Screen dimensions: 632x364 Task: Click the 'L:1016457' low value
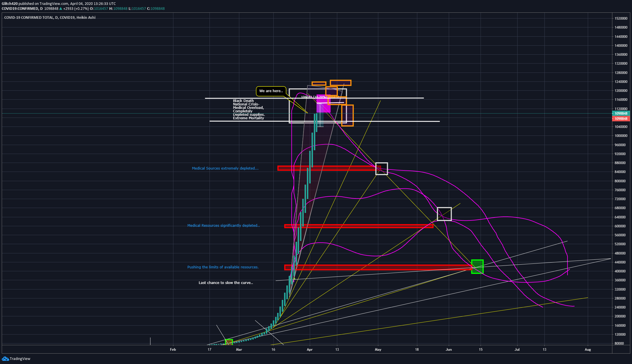coord(137,9)
